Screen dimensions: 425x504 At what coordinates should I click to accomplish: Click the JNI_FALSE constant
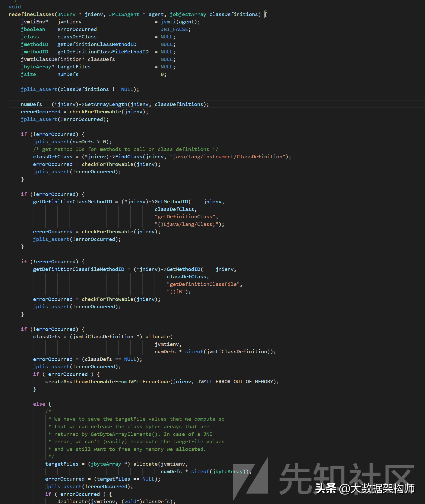point(174,29)
